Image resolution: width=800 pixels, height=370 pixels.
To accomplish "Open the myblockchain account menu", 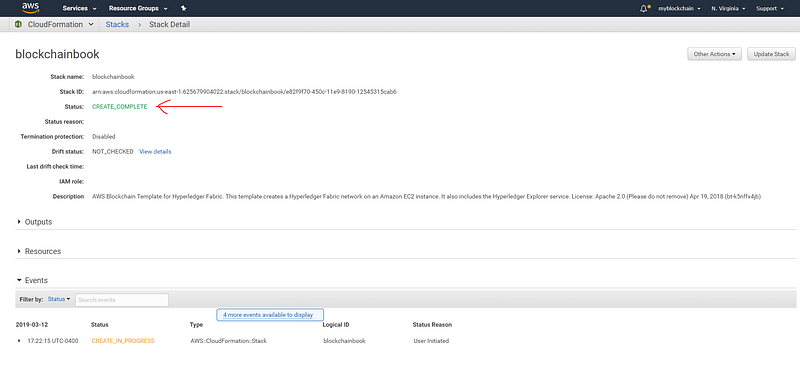I will point(679,8).
